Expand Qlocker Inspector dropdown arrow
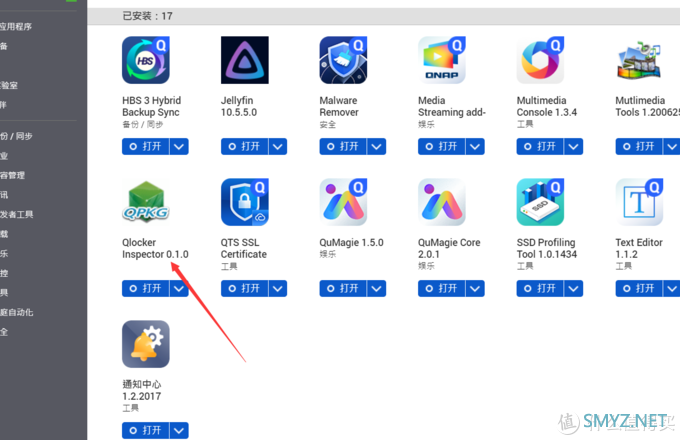 tap(179, 288)
